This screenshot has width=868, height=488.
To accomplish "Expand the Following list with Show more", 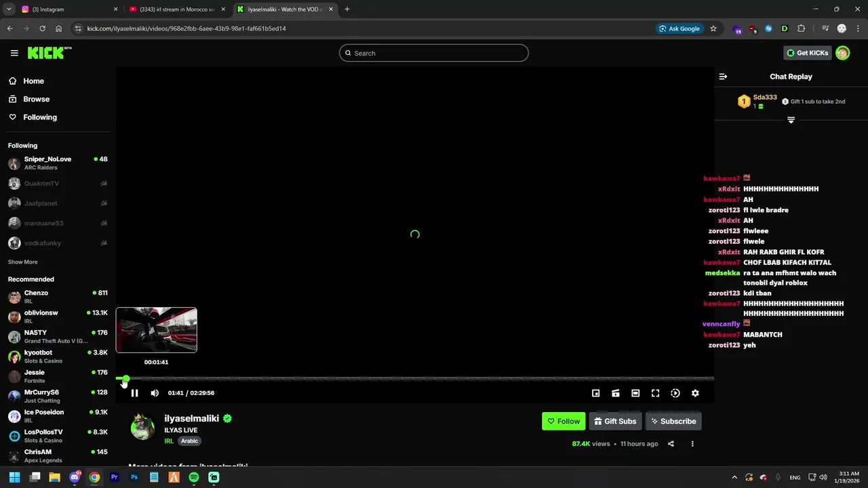I will tap(22, 262).
